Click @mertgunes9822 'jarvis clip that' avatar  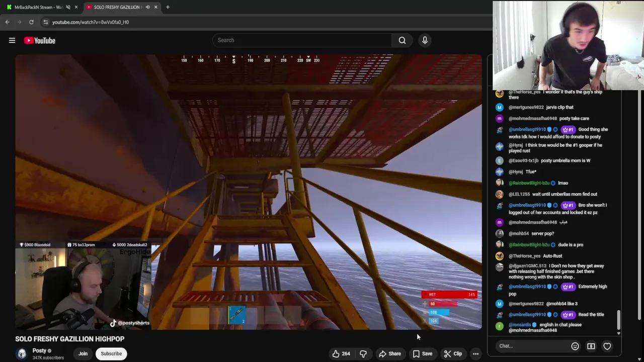click(x=499, y=107)
